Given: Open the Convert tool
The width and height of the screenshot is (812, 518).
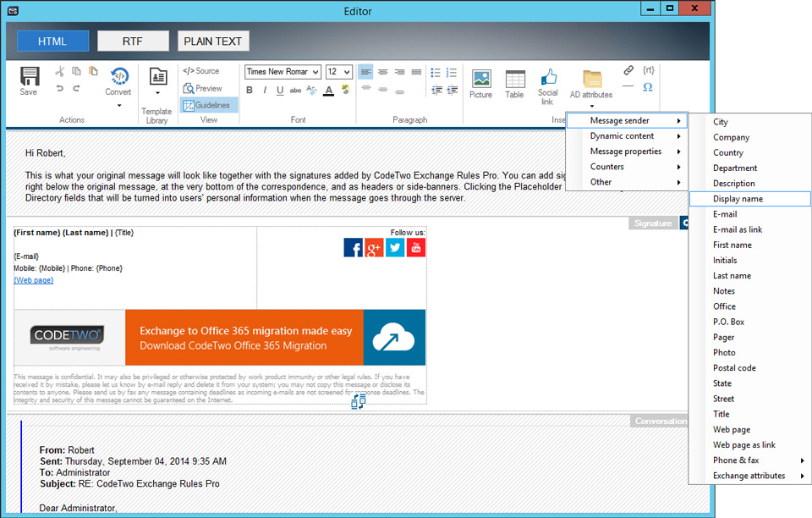Looking at the screenshot, I should [x=118, y=81].
